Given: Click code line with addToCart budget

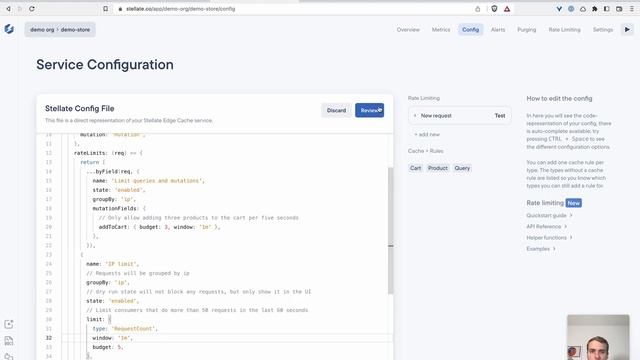Looking at the screenshot, I should (159, 227).
